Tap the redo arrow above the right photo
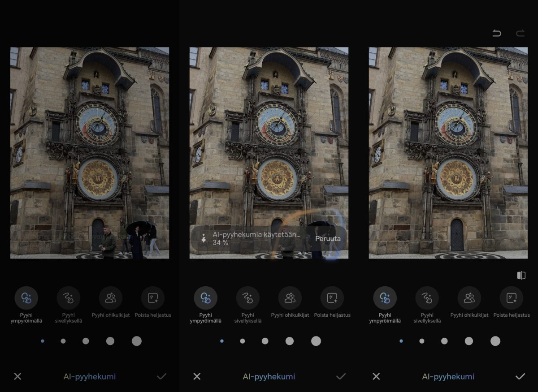The width and height of the screenshot is (538, 392). click(520, 33)
